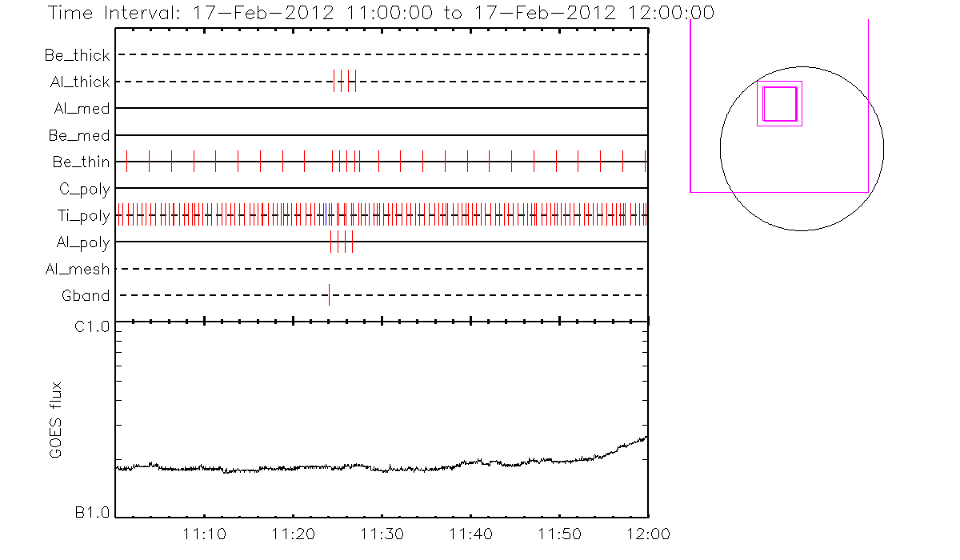Select the Be_med filter row label
The height and width of the screenshot is (560, 960).
[x=78, y=135]
